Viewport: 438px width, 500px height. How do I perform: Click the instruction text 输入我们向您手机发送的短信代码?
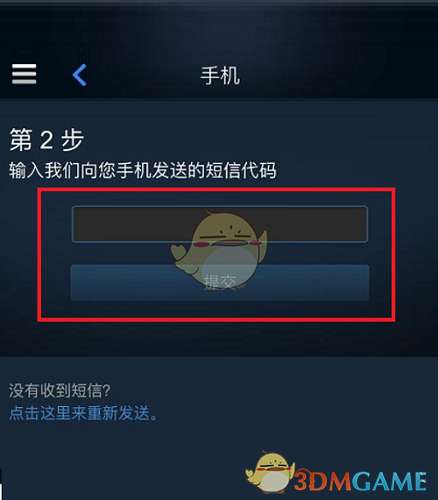tap(143, 170)
